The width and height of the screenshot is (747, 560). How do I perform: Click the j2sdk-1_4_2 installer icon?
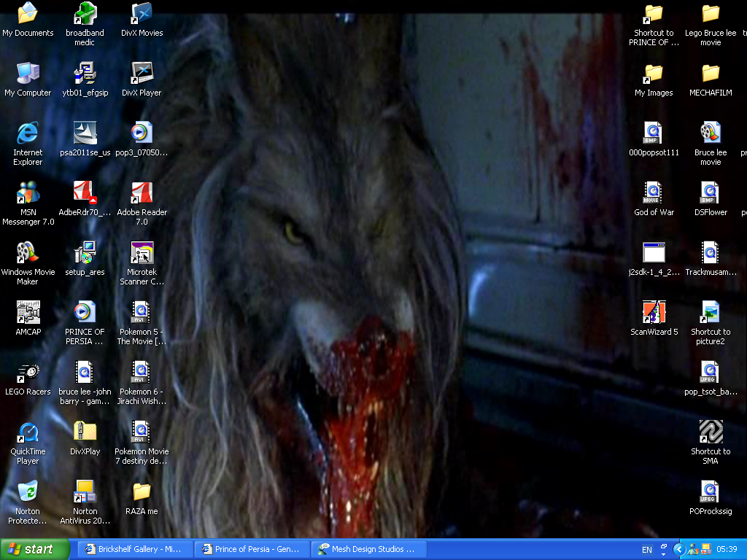click(x=654, y=252)
